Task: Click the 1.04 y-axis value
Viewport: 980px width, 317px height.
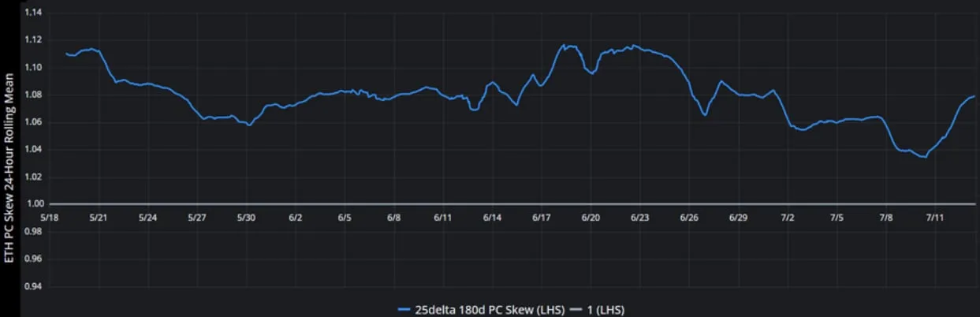Action: (34, 150)
